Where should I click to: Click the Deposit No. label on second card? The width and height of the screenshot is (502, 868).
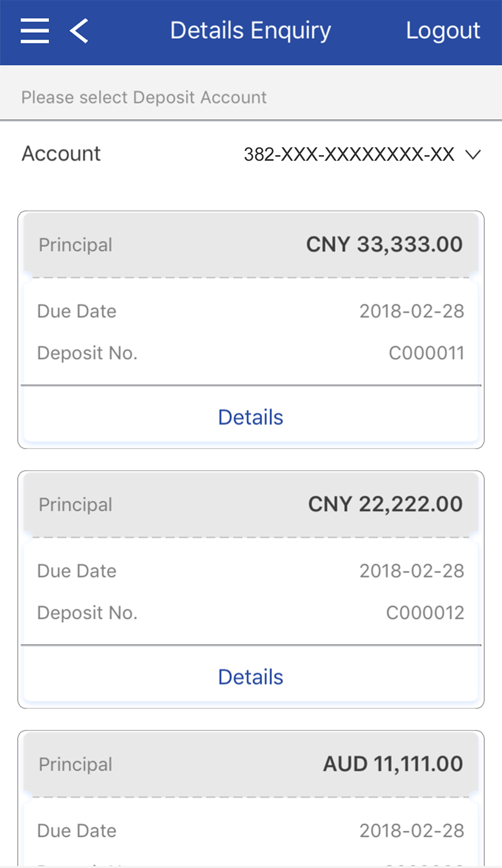87,613
